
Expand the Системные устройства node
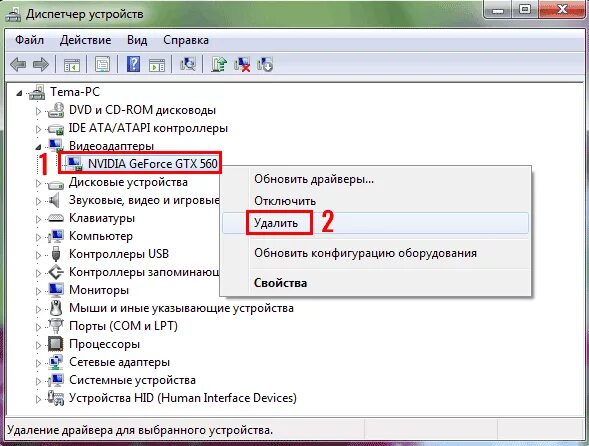[38, 381]
